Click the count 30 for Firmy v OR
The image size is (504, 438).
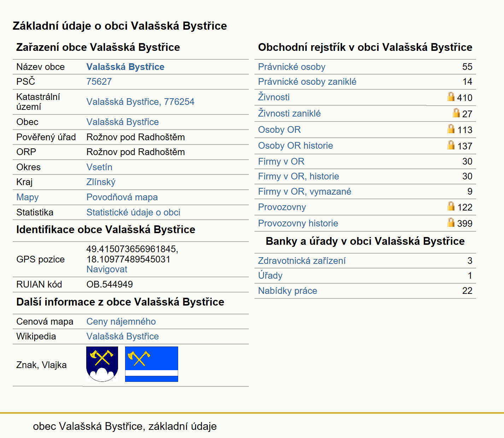[x=467, y=161]
